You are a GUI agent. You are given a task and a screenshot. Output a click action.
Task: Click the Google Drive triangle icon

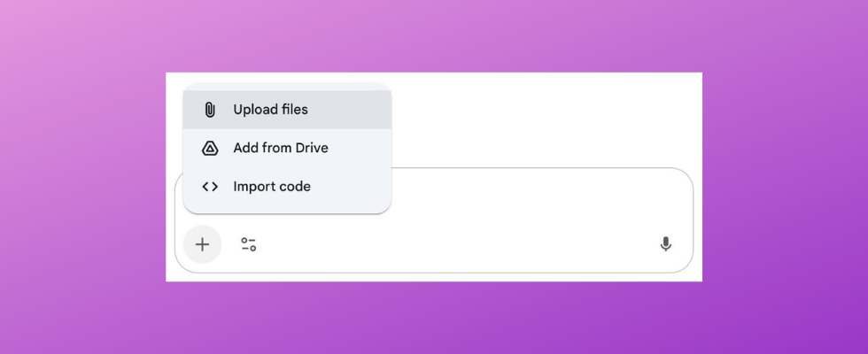click(210, 148)
